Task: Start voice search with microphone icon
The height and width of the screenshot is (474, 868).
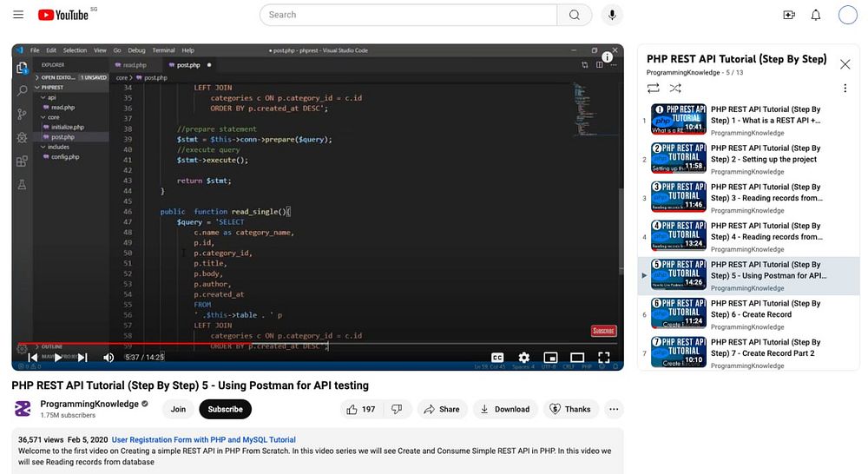Action: pyautogui.click(x=612, y=15)
